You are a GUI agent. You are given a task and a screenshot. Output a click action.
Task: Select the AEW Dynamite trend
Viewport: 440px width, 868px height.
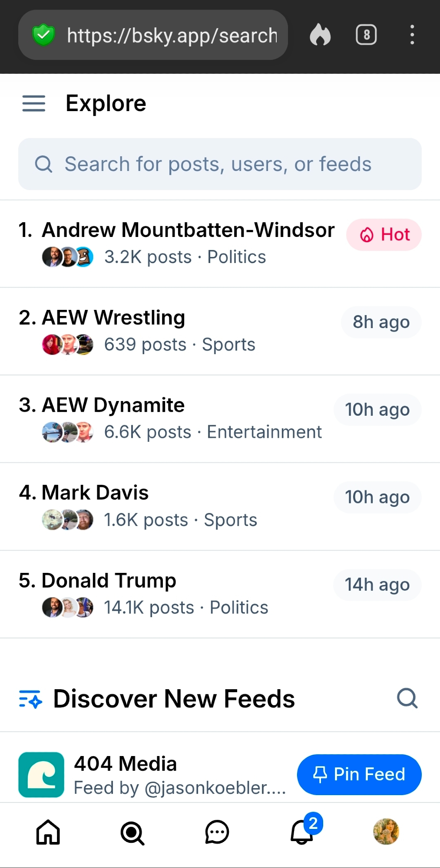[x=113, y=405]
